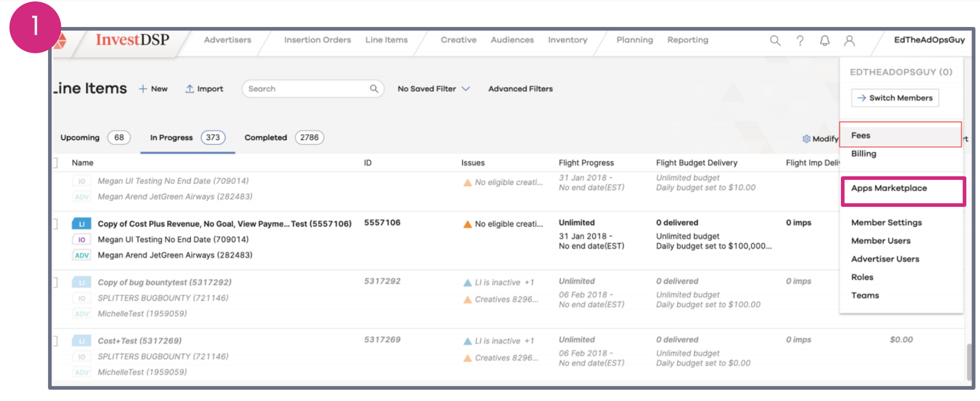Open the notifications bell icon

825,41
